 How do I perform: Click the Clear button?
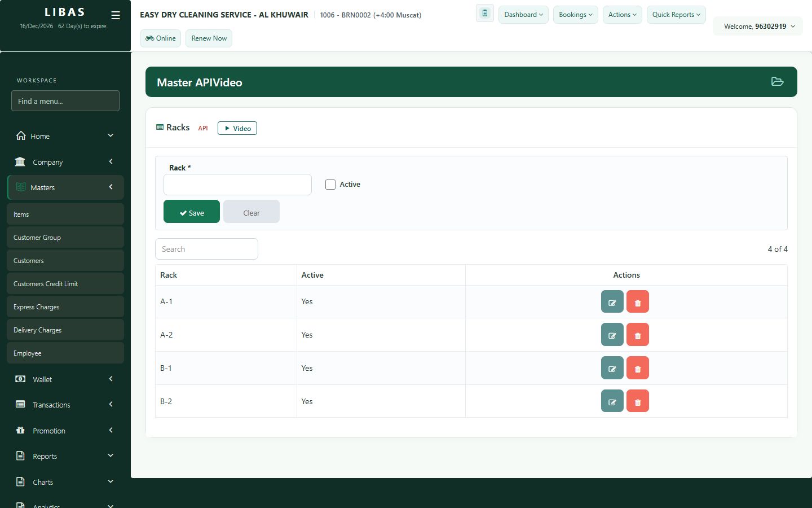point(251,212)
